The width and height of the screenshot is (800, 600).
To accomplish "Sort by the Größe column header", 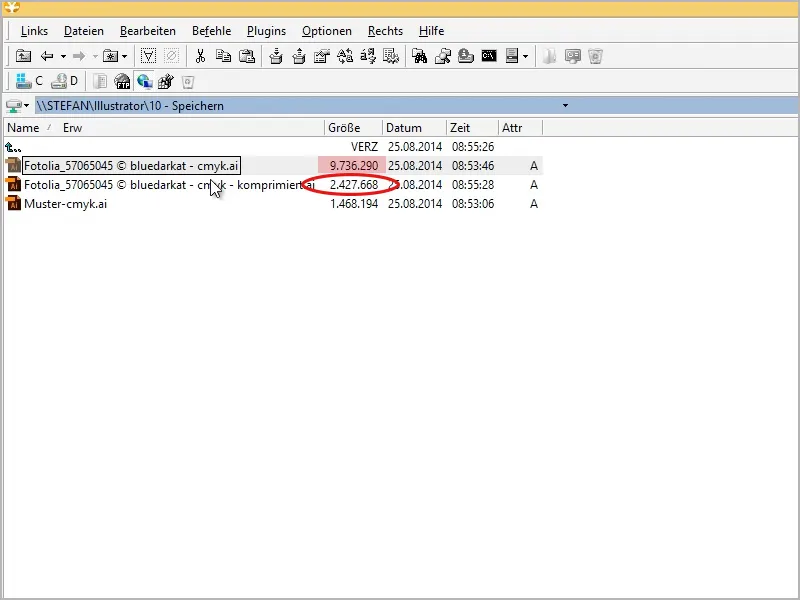I will [x=353, y=128].
